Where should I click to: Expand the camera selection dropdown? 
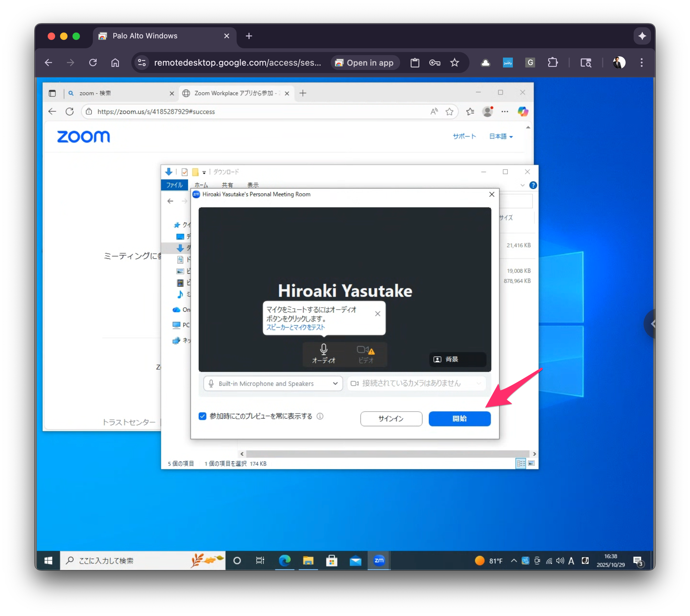(x=478, y=384)
